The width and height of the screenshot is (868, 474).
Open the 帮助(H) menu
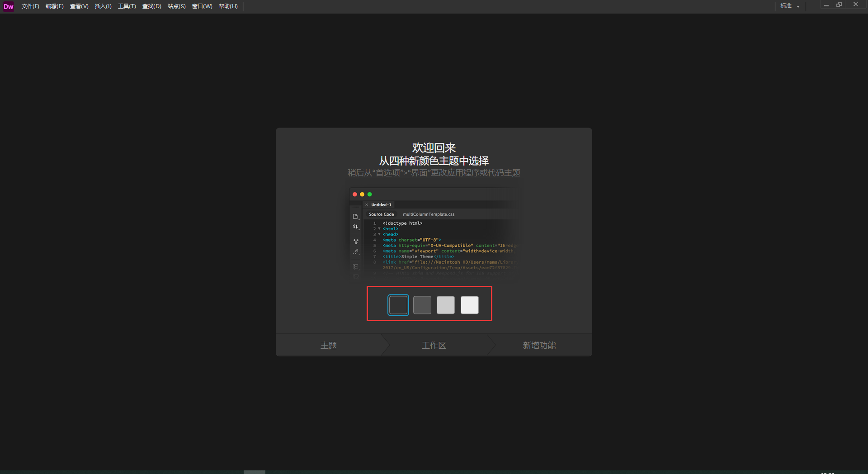pyautogui.click(x=228, y=6)
